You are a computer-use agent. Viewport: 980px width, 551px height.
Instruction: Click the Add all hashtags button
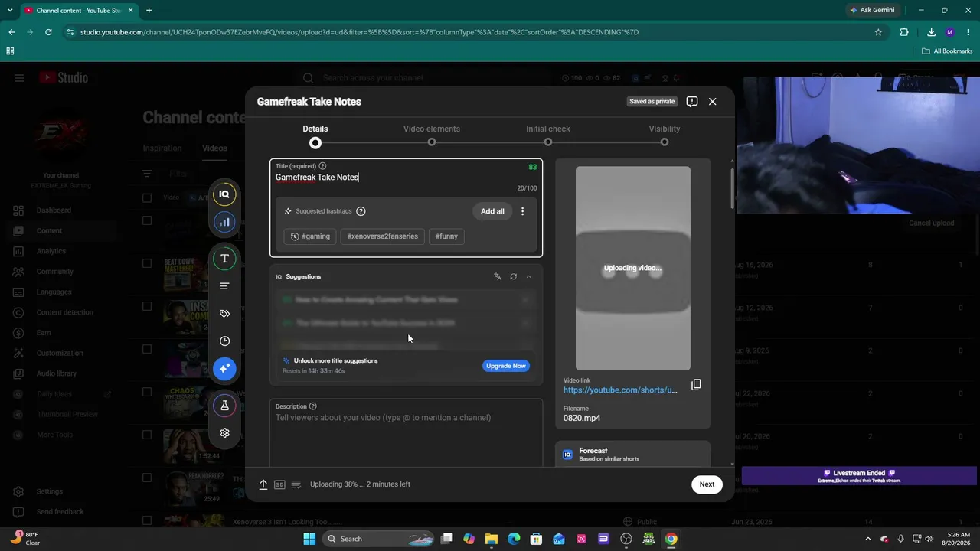pyautogui.click(x=492, y=211)
